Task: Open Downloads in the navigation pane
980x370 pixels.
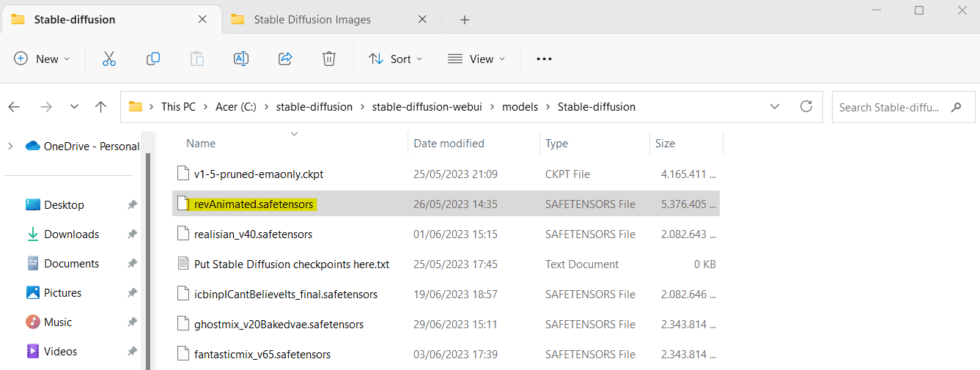Action: coord(71,234)
